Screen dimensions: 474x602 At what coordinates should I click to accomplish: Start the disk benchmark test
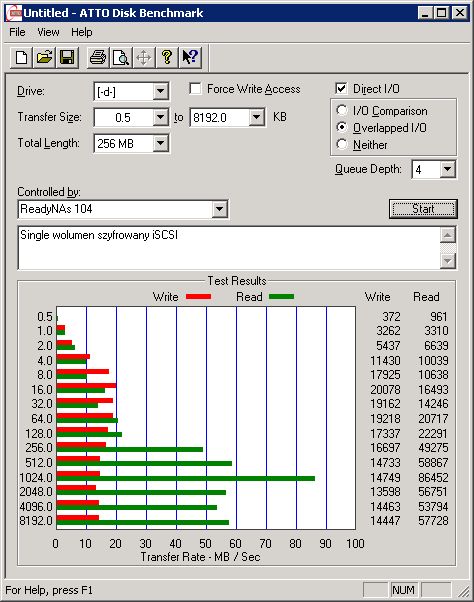tap(423, 209)
